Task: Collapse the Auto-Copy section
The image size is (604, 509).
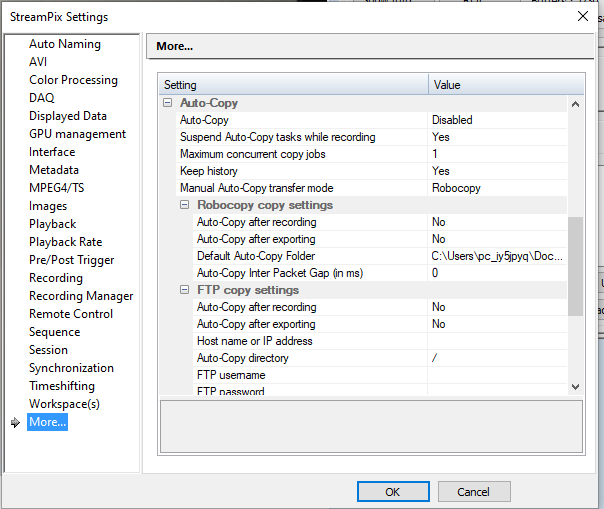Action: (x=167, y=103)
